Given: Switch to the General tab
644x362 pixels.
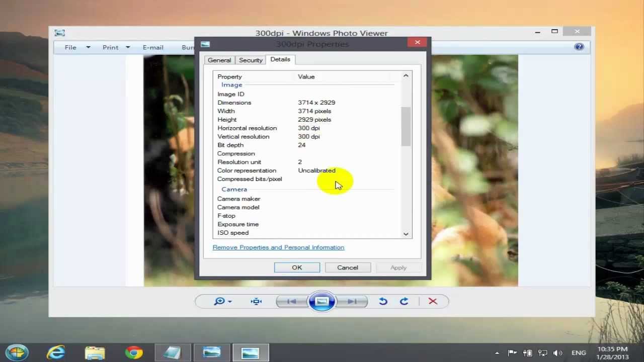Looking at the screenshot, I should [x=219, y=60].
